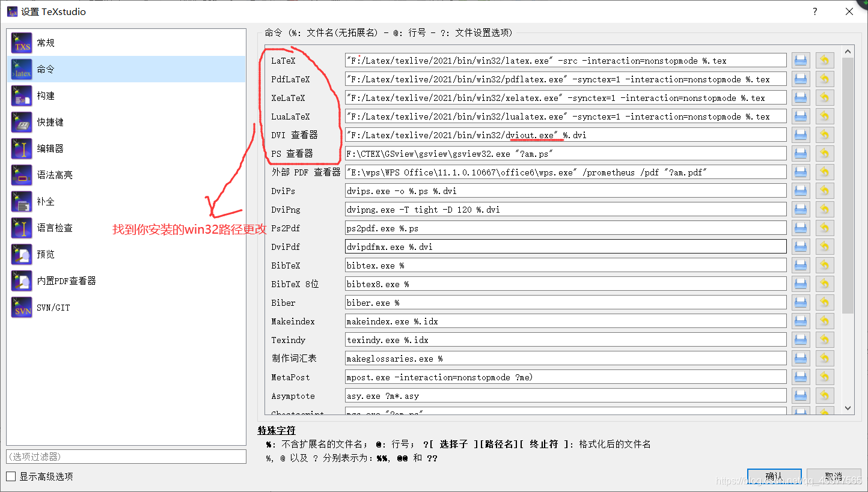The height and width of the screenshot is (492, 868).
Task: Reset 外部 PDF 查看器 command to default
Action: point(825,172)
